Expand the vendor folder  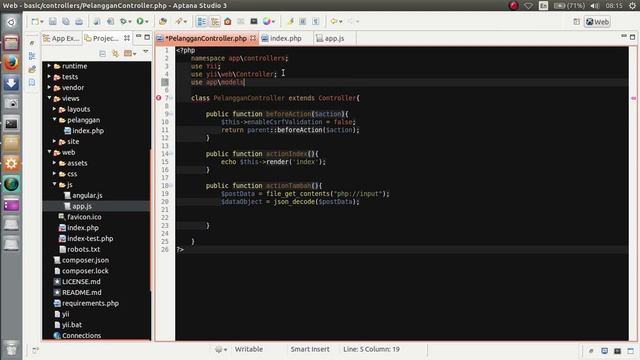pos(49,87)
